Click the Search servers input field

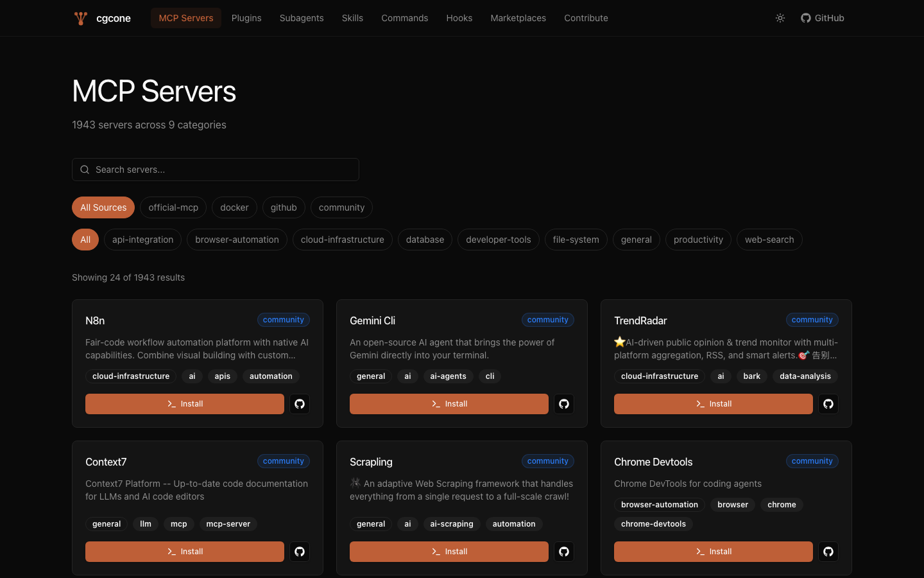(x=216, y=170)
